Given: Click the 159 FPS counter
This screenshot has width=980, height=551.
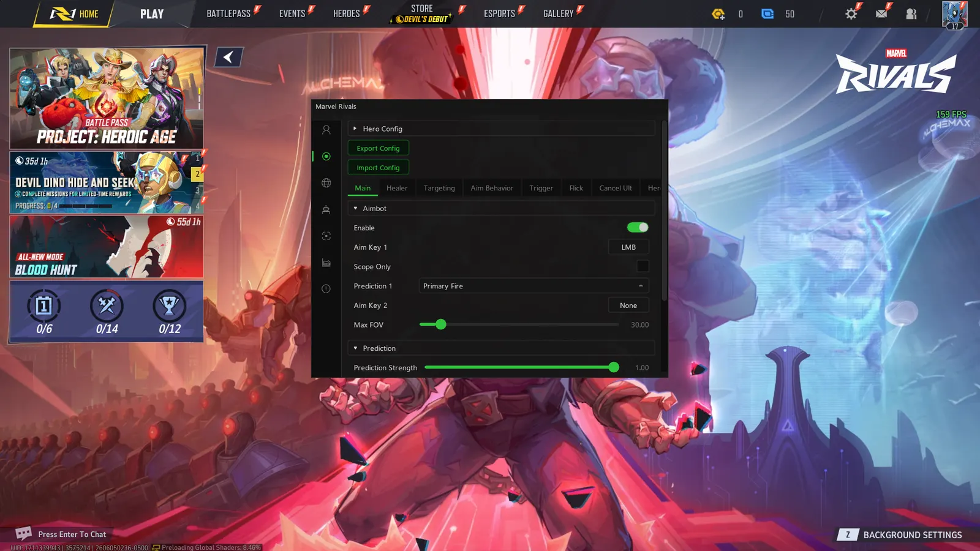Looking at the screenshot, I should tap(951, 114).
